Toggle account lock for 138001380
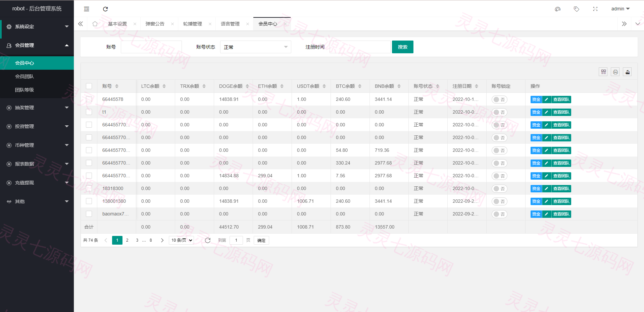Image resolution: width=644 pixels, height=312 pixels. [499, 201]
